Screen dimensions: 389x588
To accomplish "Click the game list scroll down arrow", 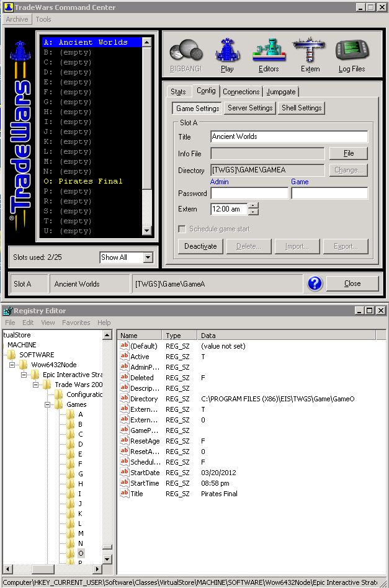I will [x=146, y=231].
